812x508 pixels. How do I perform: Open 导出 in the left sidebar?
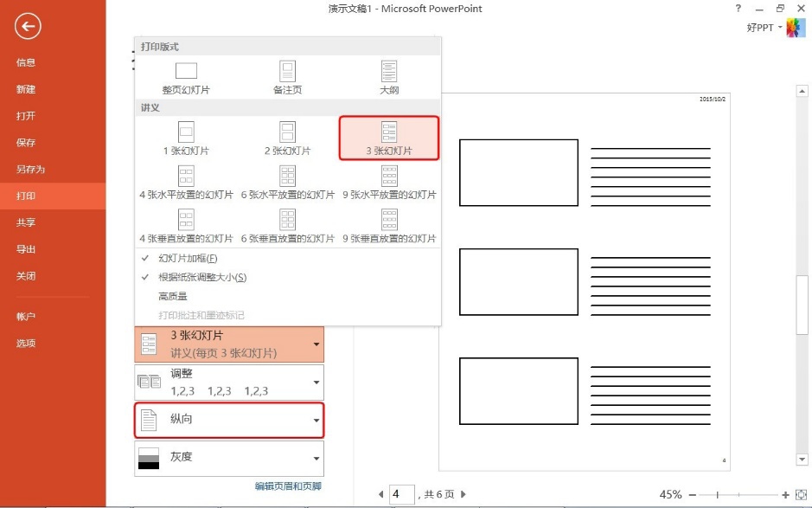[26, 249]
